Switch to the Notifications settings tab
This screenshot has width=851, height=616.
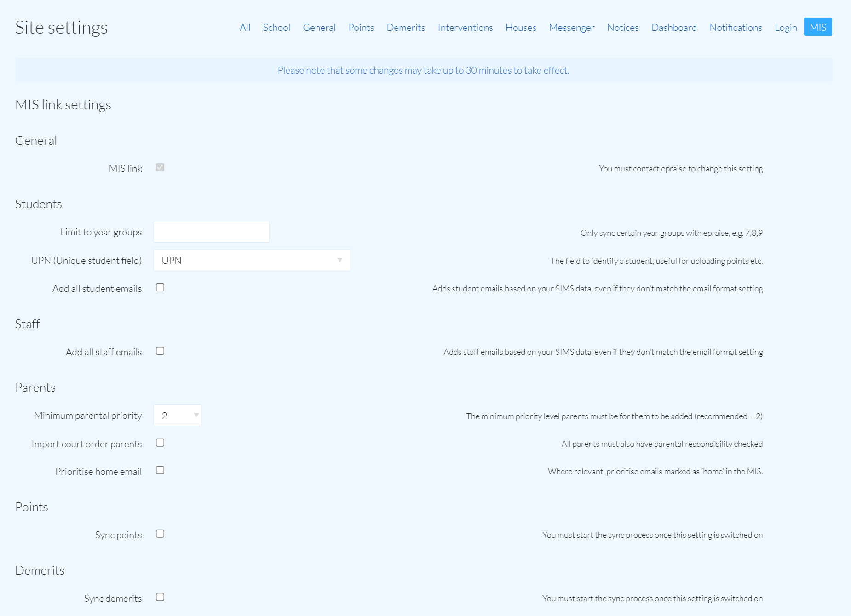pos(736,27)
